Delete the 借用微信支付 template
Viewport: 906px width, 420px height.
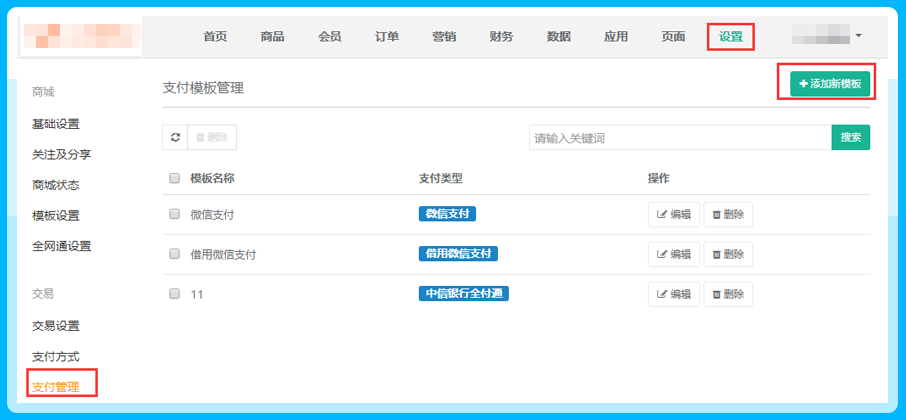tap(728, 254)
